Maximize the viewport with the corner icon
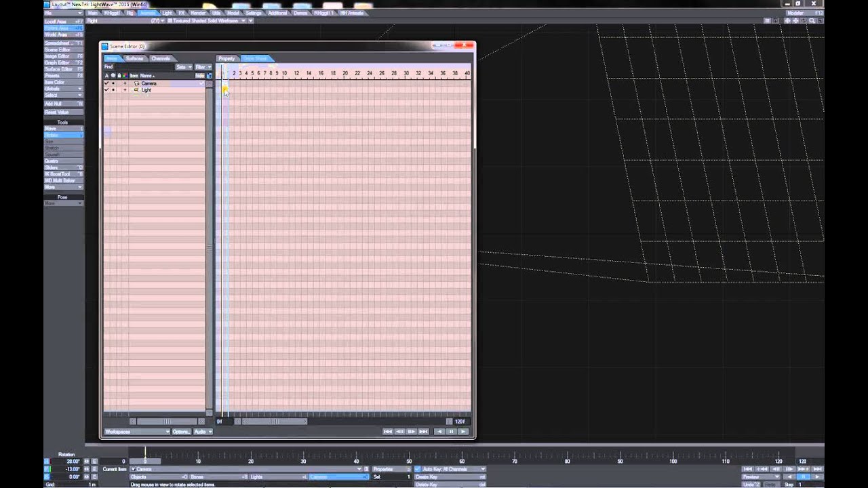This screenshot has width=868, height=488. (821, 21)
